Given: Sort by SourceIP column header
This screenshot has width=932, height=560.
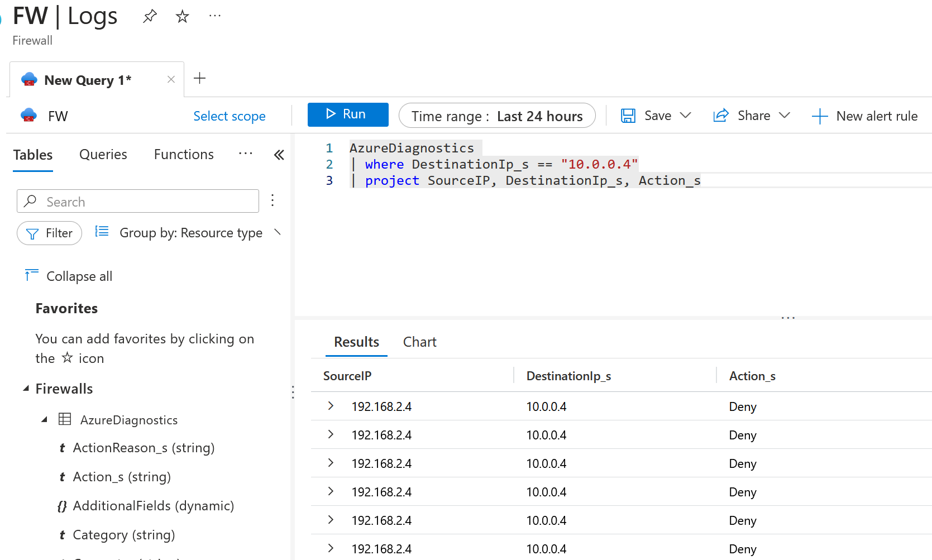Looking at the screenshot, I should click(x=347, y=376).
